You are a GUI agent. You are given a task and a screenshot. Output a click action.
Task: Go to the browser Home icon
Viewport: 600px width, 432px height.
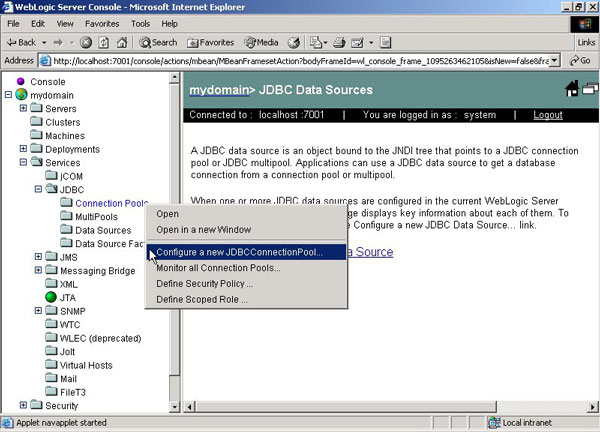pyautogui.click(x=122, y=42)
